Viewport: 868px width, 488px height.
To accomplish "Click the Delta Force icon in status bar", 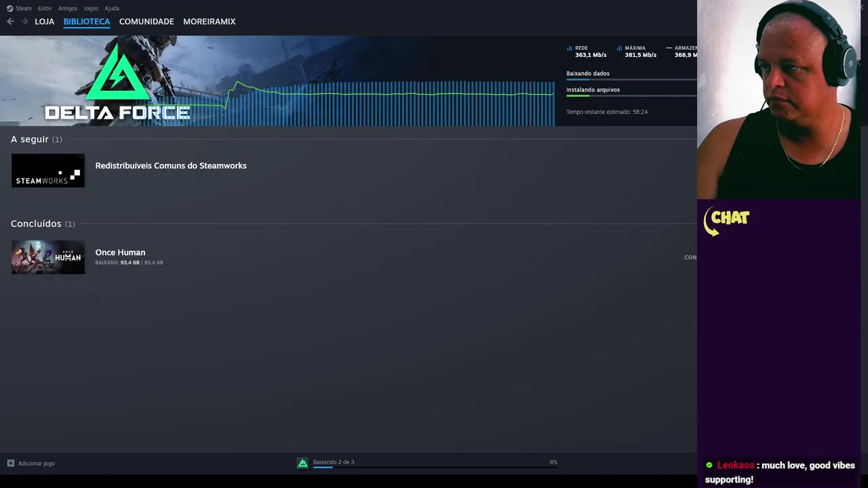I will click(x=303, y=463).
